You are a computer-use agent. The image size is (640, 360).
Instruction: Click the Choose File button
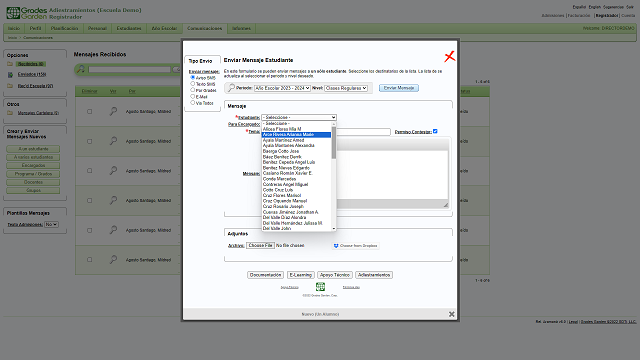click(x=260, y=245)
